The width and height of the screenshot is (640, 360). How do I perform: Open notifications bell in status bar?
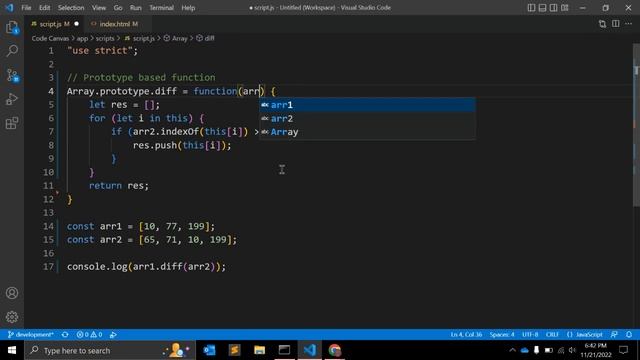pyautogui.click(x=629, y=335)
